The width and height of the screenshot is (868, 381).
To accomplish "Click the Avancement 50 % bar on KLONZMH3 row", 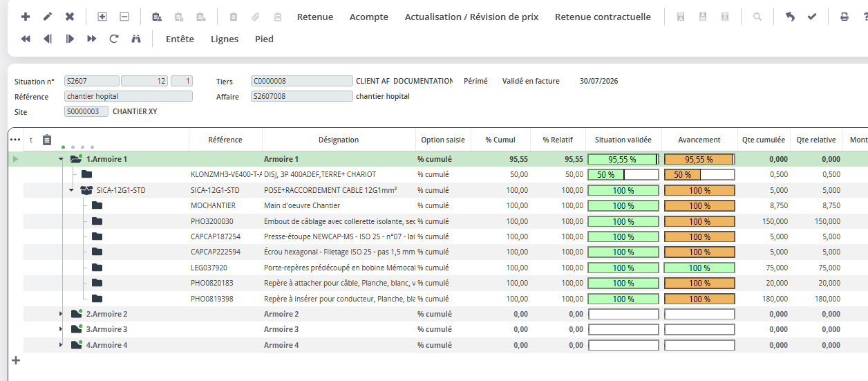I will (x=699, y=174).
